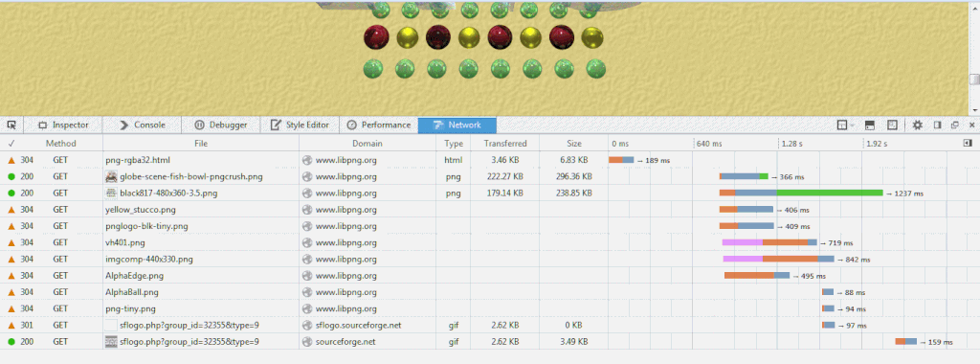The height and width of the screenshot is (364, 980).
Task: Click thumbnail of sourceforge.net sflogo.php row
Action: coord(111,341)
